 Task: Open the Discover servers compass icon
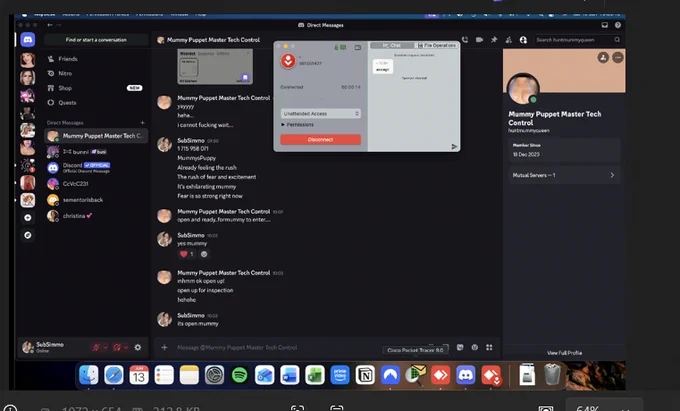28,235
